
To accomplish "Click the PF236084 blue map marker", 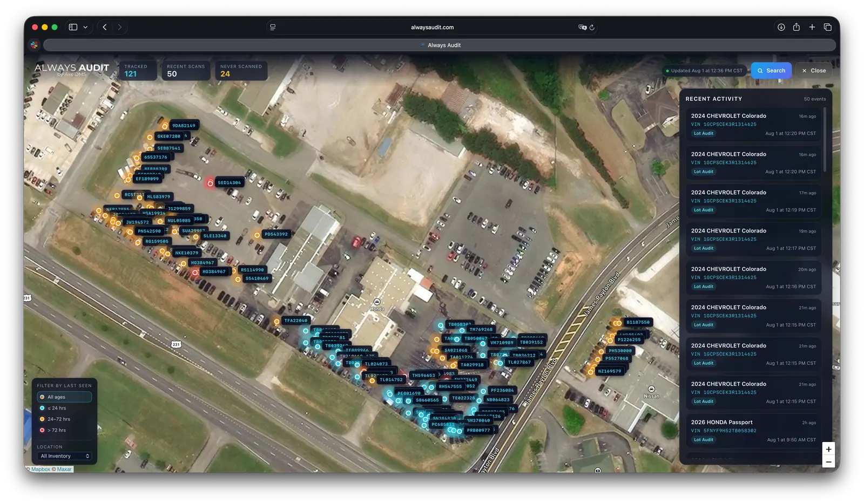I will click(x=483, y=391).
